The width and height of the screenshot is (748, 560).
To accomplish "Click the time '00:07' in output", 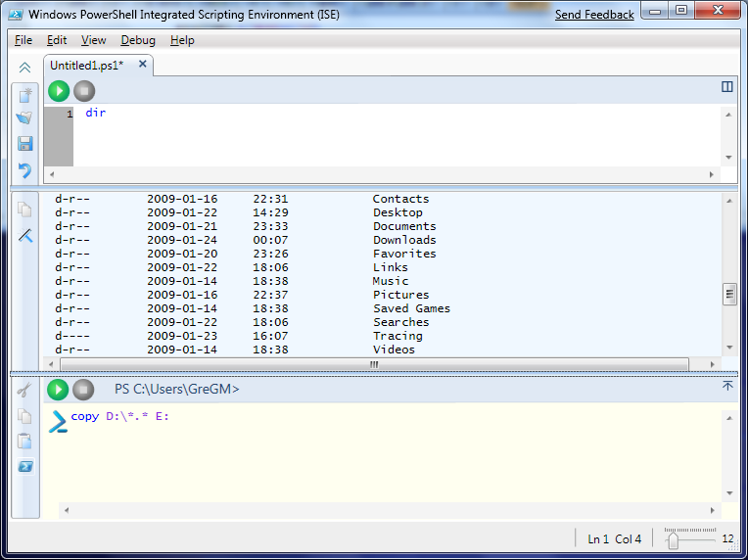I will (x=270, y=240).
